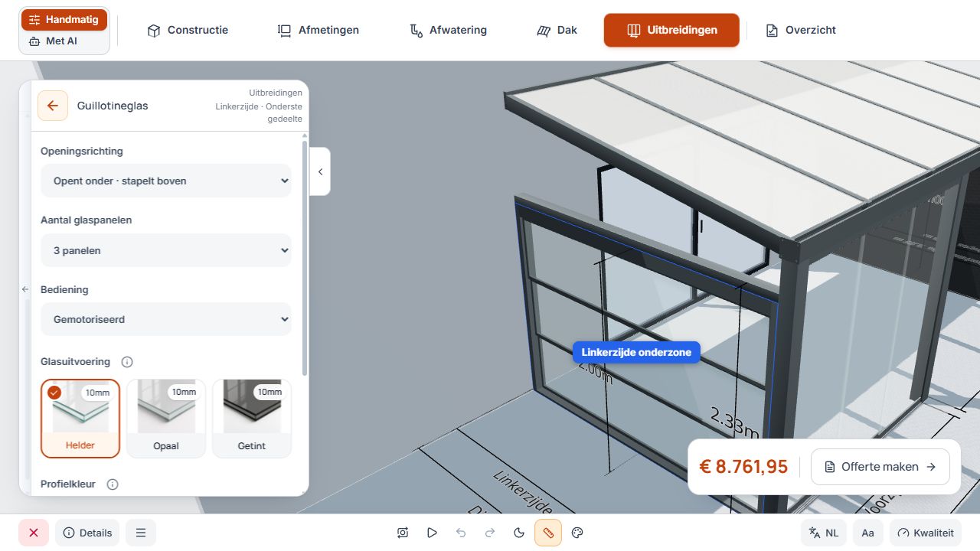This screenshot has height=551, width=980.
Task: Click the red X button in the bottom bar
Action: point(34,533)
